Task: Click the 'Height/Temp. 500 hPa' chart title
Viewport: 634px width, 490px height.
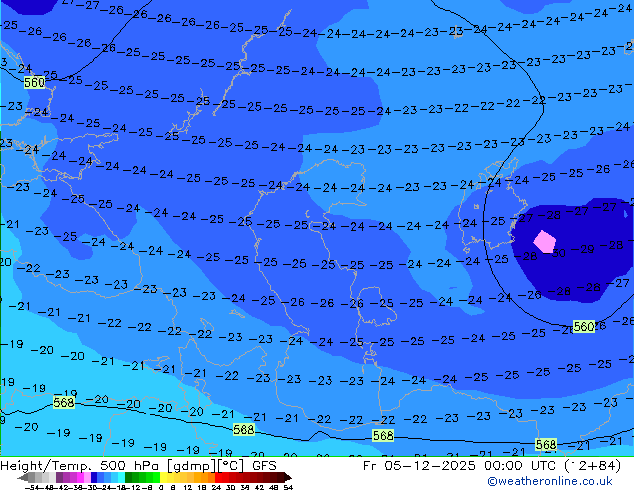Action: [80, 466]
